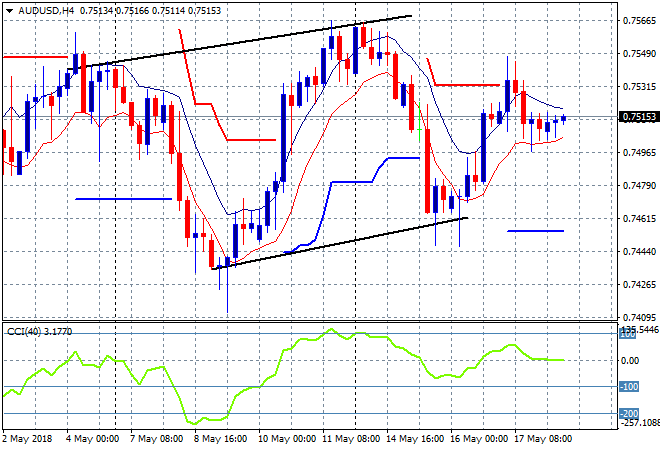Image resolution: width=660 pixels, height=450 pixels.
Task: Click the CCI -100 level label
Action: 629,386
